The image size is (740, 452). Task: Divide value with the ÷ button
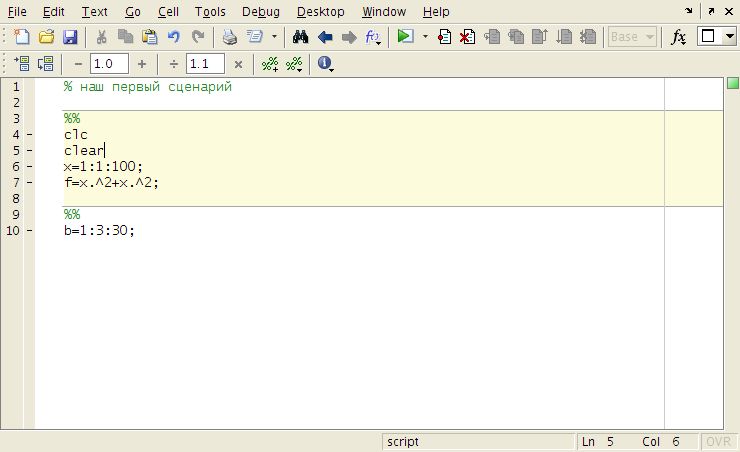pos(174,64)
